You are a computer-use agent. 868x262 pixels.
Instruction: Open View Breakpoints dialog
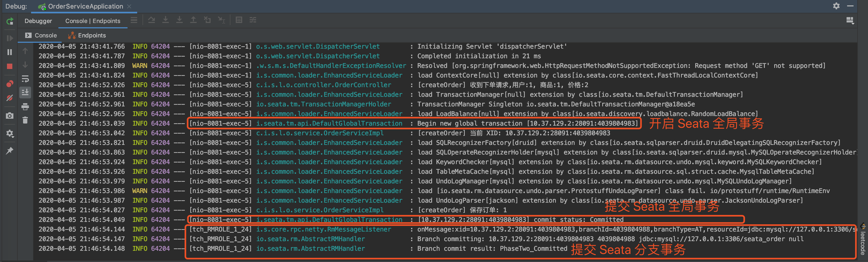pyautogui.click(x=10, y=83)
